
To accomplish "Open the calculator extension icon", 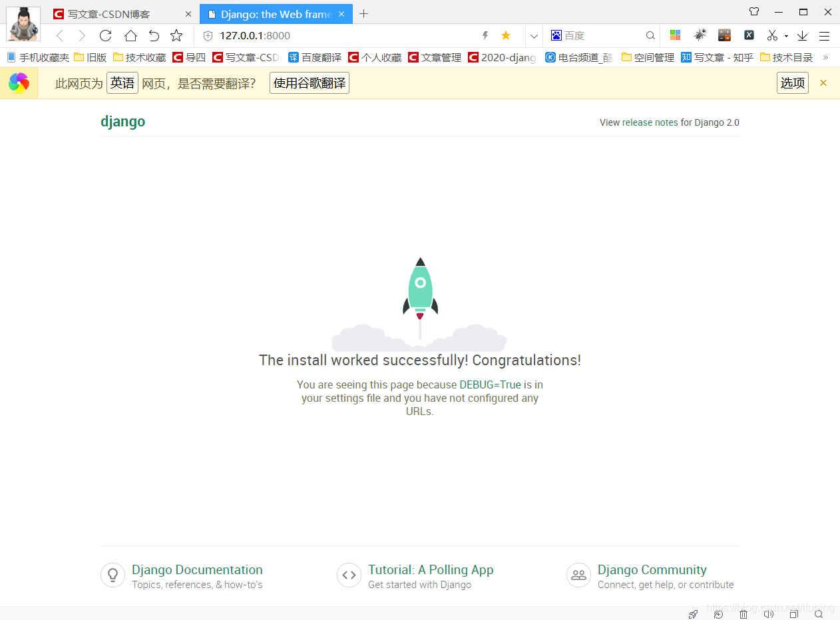I will [724, 35].
